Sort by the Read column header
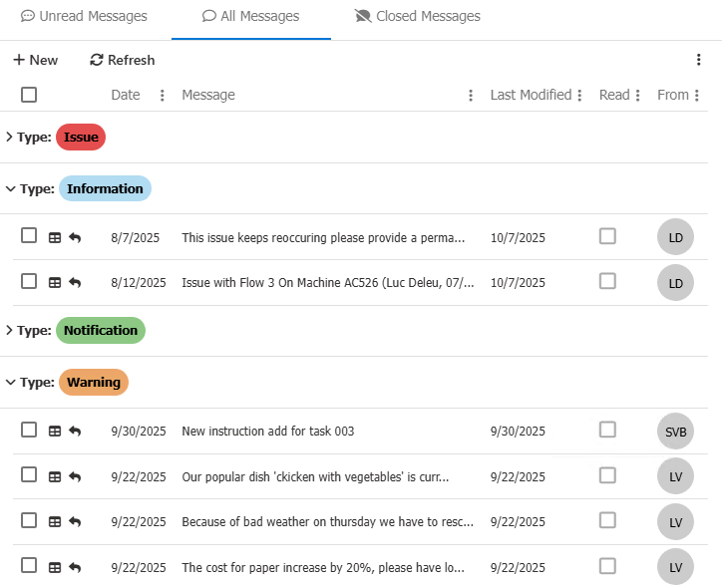The image size is (722, 588). pos(614,95)
